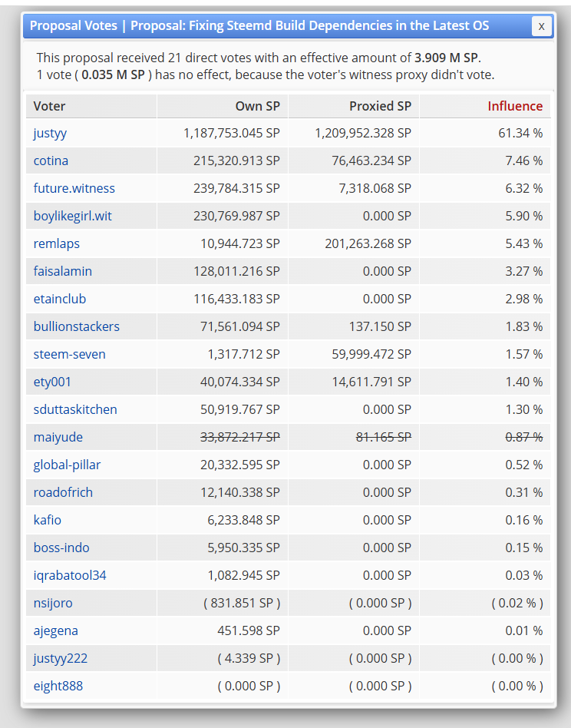Click the global-pillar voter link
Screen dimensions: 571x728
[67, 465]
